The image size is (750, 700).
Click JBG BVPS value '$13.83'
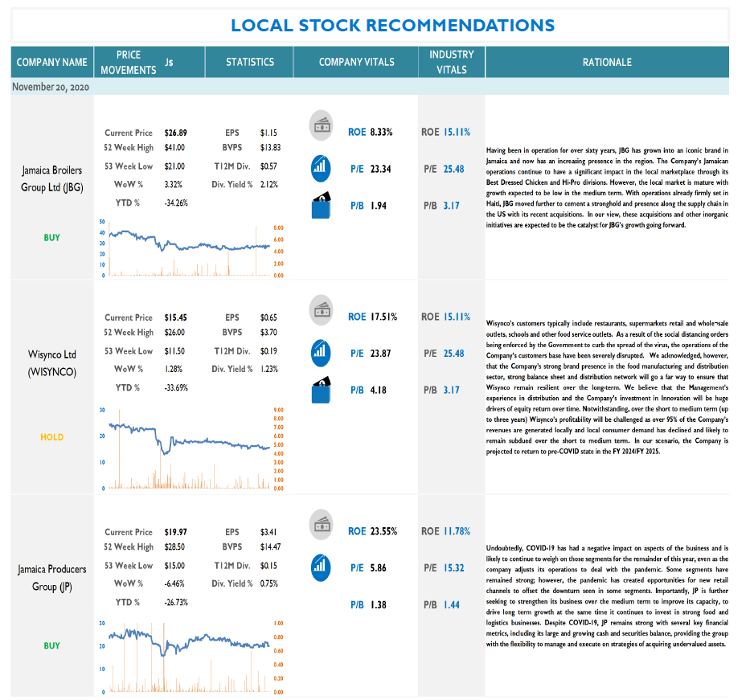270,147
